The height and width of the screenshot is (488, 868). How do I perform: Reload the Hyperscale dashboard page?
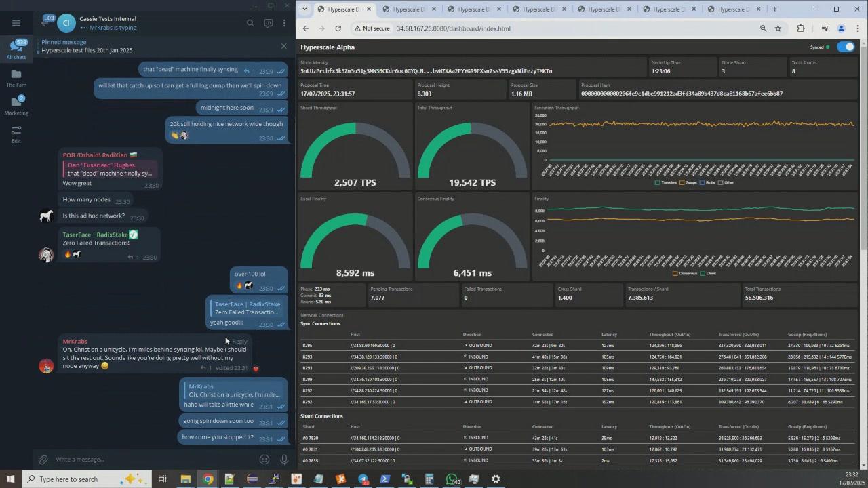[x=338, y=28]
